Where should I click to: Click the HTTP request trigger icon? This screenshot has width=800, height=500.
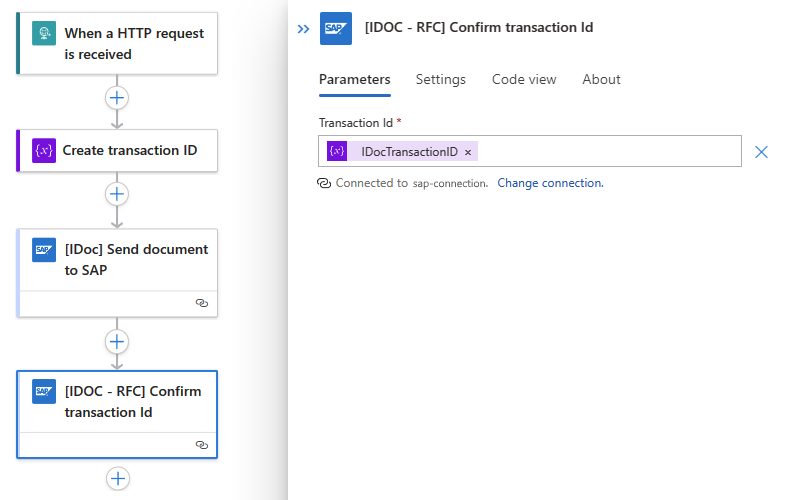pos(44,34)
